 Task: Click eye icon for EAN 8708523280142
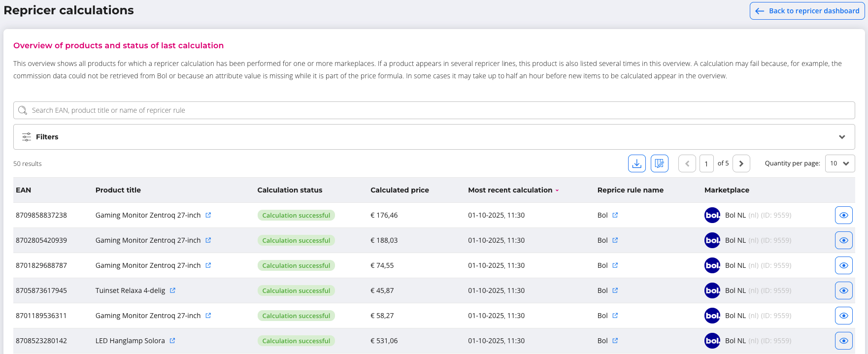[x=843, y=341]
